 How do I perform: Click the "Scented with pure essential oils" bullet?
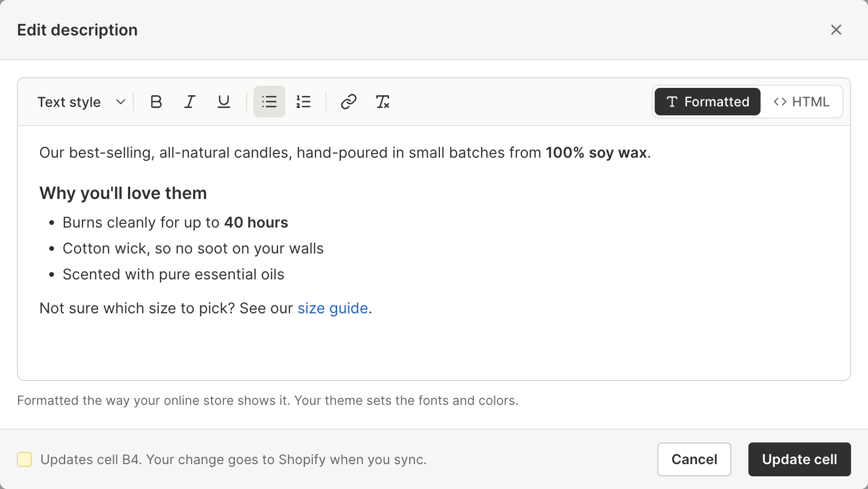click(x=174, y=274)
